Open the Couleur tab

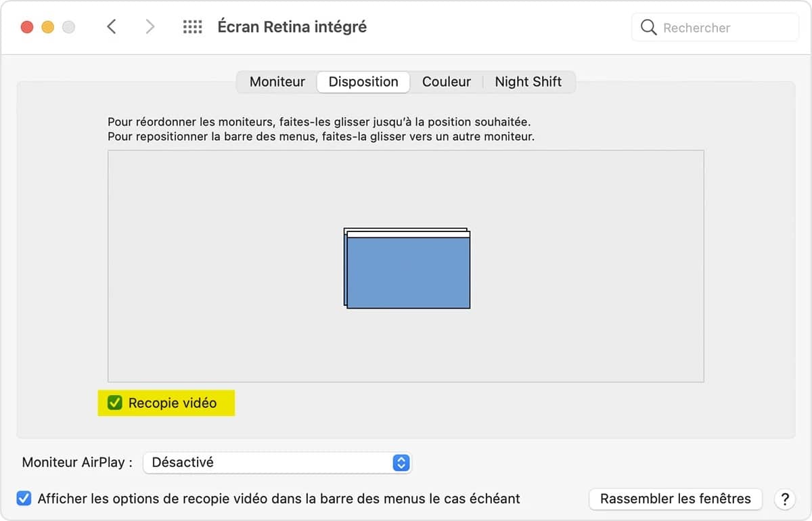pyautogui.click(x=447, y=82)
